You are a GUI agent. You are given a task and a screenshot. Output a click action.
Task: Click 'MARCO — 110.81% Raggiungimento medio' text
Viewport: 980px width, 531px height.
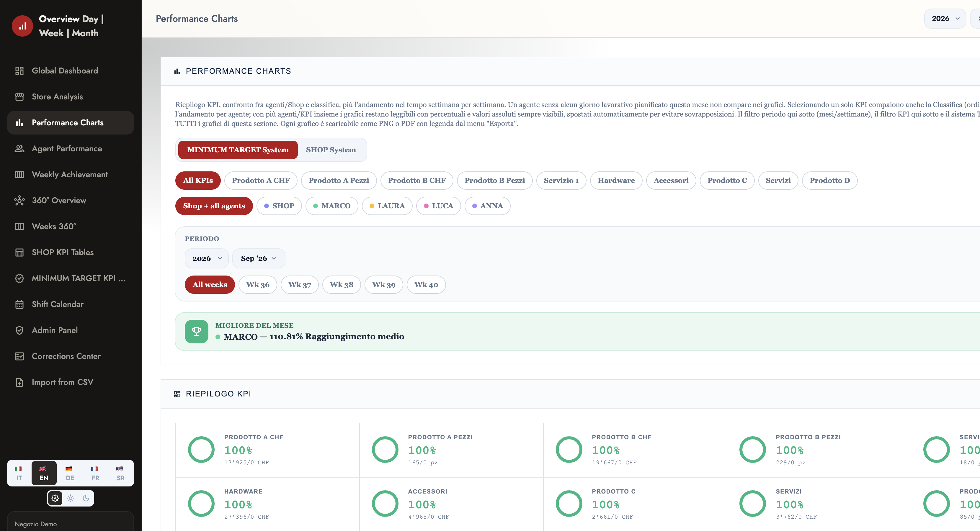pyautogui.click(x=314, y=337)
